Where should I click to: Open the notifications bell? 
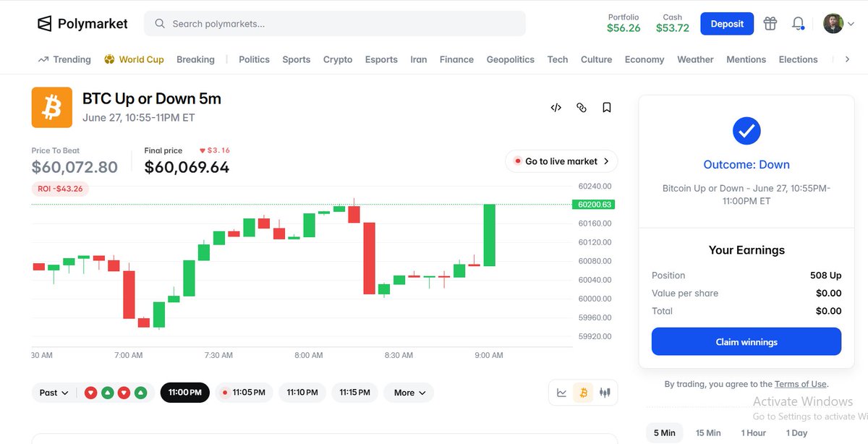coord(798,24)
